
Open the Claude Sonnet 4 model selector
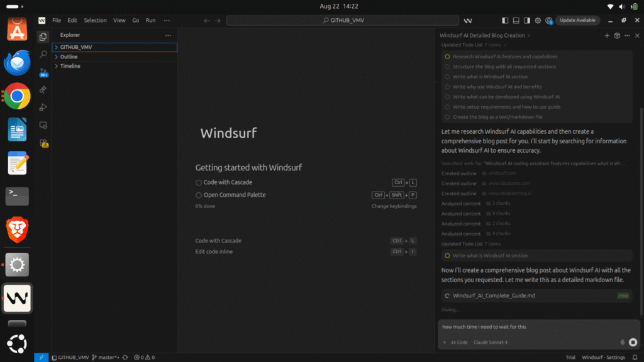(x=491, y=343)
